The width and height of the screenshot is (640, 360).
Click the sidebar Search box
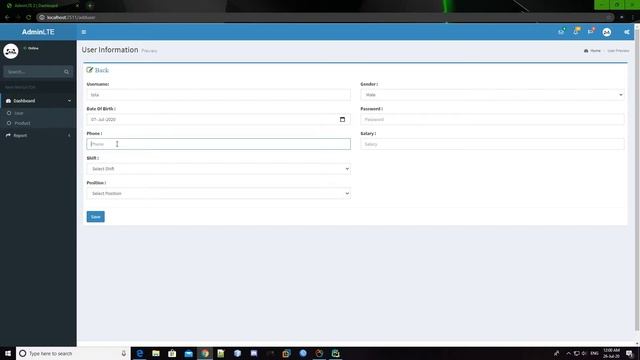pyautogui.click(x=33, y=72)
